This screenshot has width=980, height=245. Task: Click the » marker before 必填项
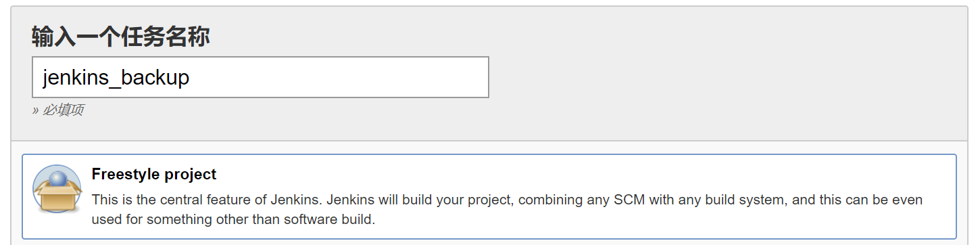[36, 111]
